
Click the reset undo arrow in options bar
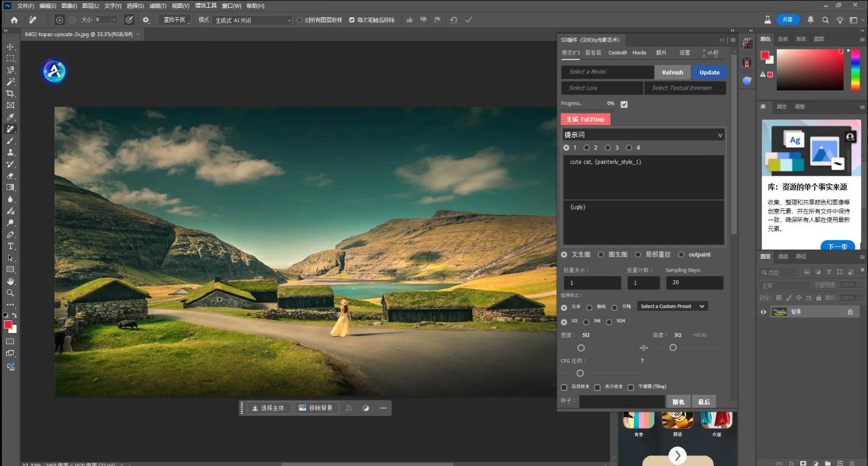point(454,20)
